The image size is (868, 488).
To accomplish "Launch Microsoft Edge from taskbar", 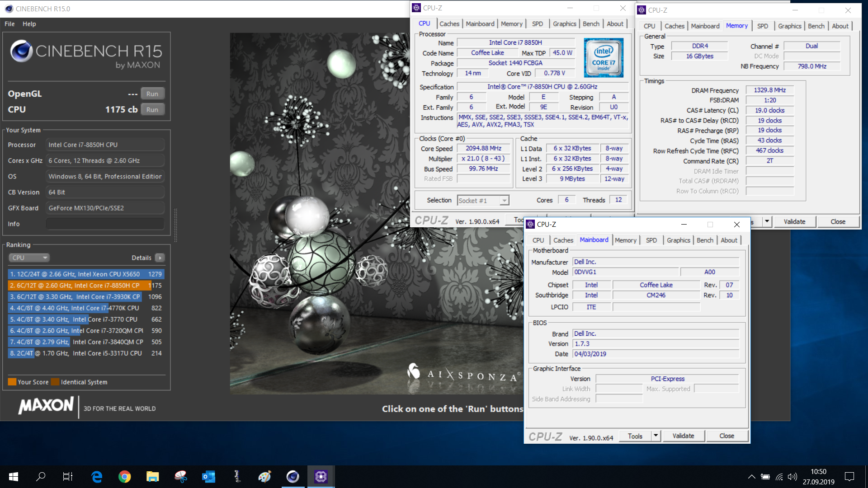I will pos(97,476).
